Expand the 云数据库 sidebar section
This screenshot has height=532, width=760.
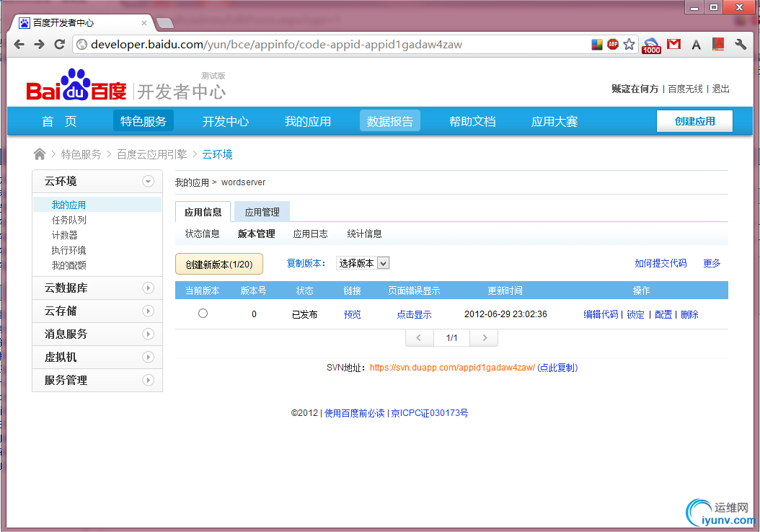[149, 288]
